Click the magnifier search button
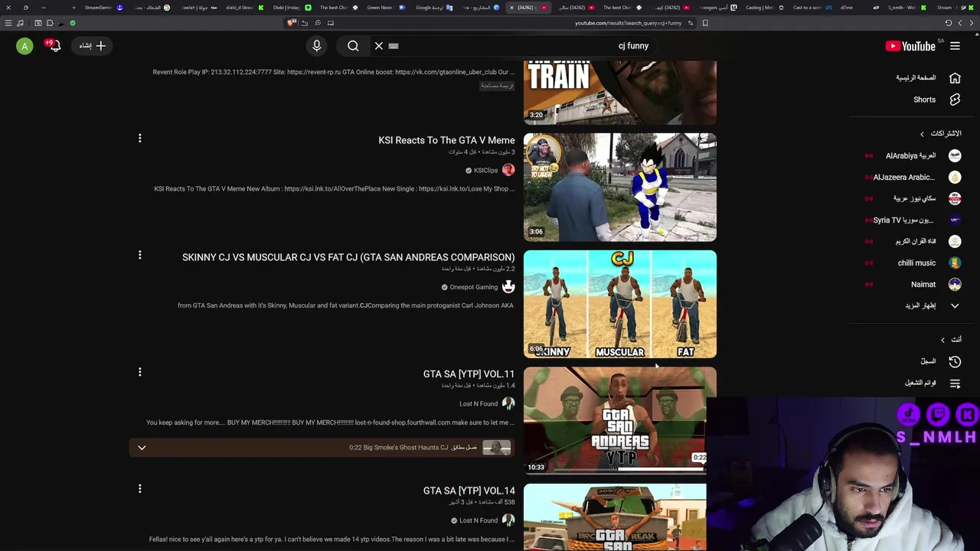Image resolution: width=980 pixels, height=551 pixels. pyautogui.click(x=353, y=46)
